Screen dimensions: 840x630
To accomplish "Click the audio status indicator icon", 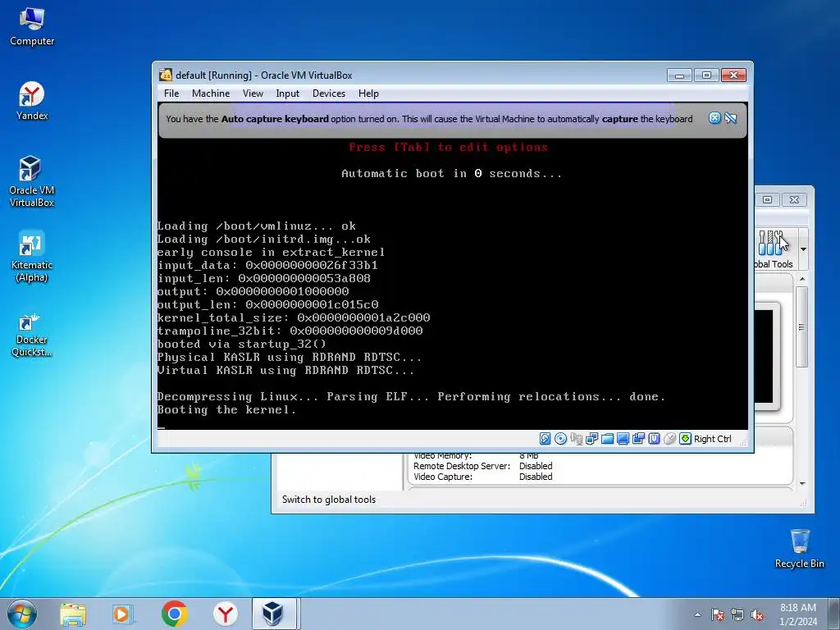I will [577, 439].
